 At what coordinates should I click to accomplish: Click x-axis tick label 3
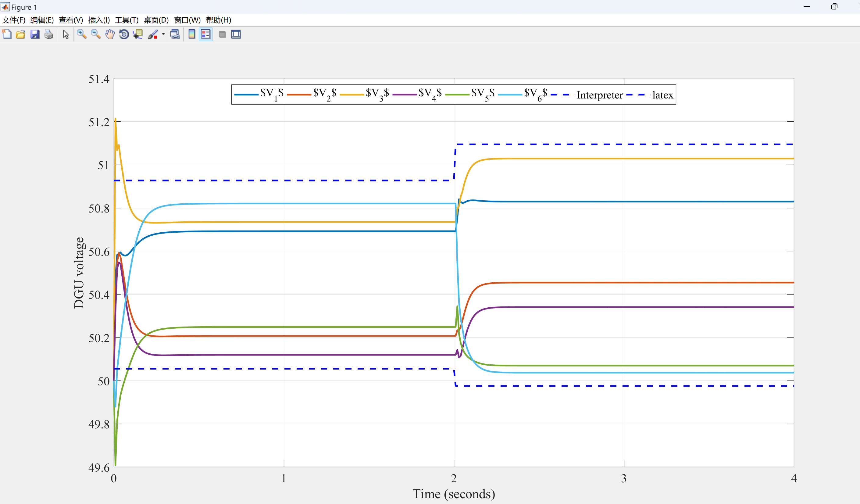pyautogui.click(x=624, y=478)
